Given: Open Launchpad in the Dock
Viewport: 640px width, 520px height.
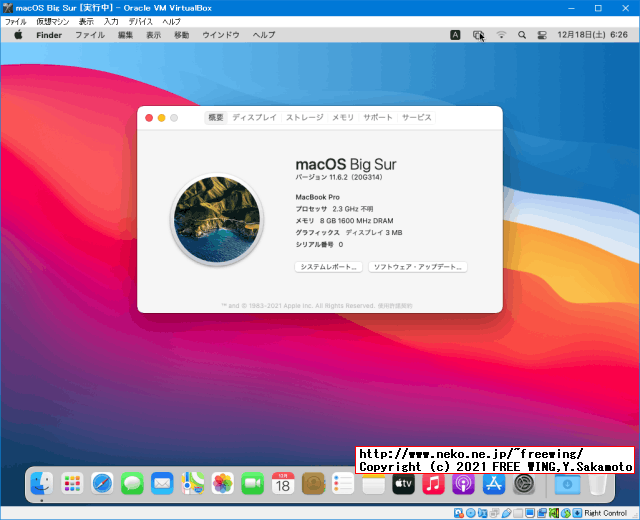Looking at the screenshot, I should tap(72, 484).
